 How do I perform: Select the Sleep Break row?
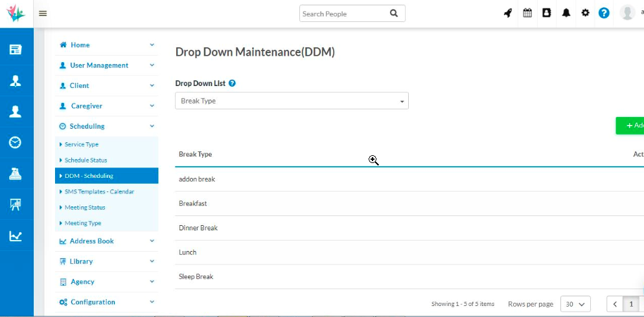point(409,276)
